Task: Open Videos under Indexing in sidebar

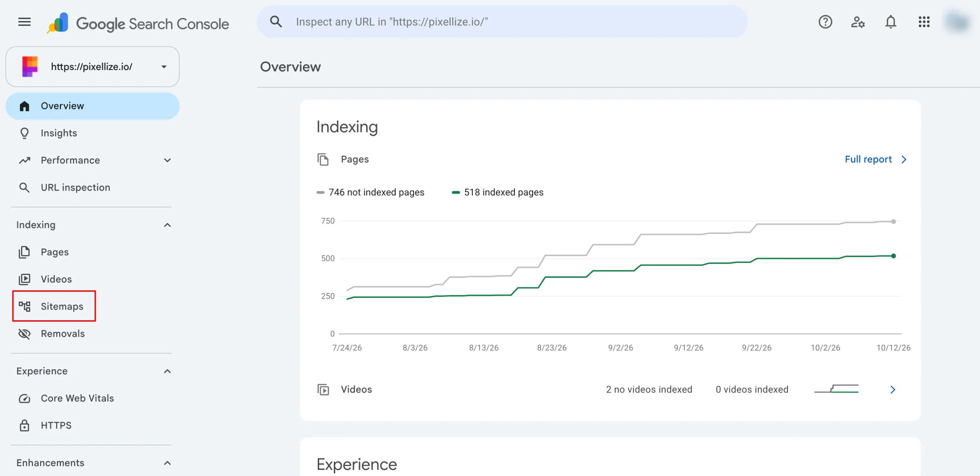Action: point(92,279)
